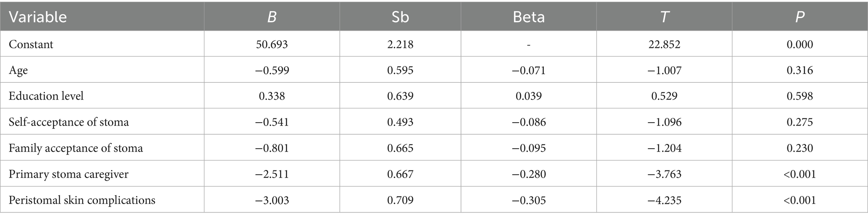Select the B column header
The image size is (868, 220).
click(x=272, y=17)
